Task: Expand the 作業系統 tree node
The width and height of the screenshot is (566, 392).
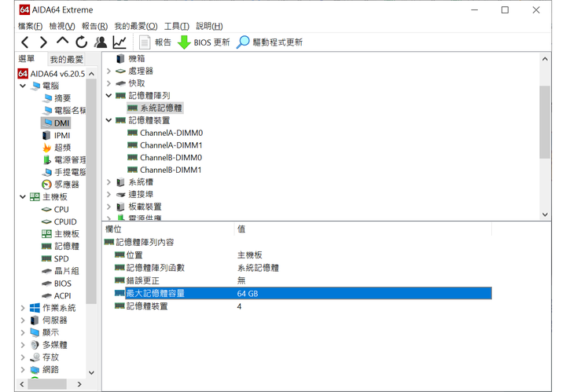Action: pyautogui.click(x=23, y=308)
